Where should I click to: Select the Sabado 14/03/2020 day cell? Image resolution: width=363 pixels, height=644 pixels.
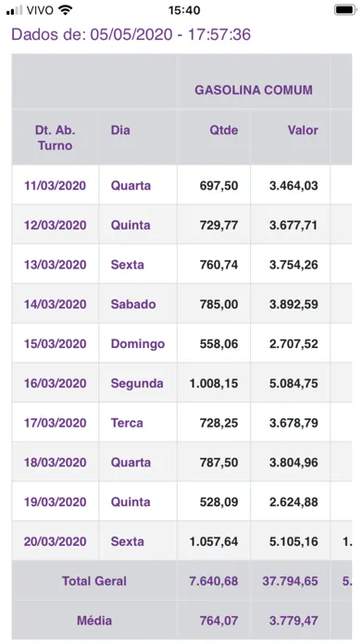coord(133,304)
